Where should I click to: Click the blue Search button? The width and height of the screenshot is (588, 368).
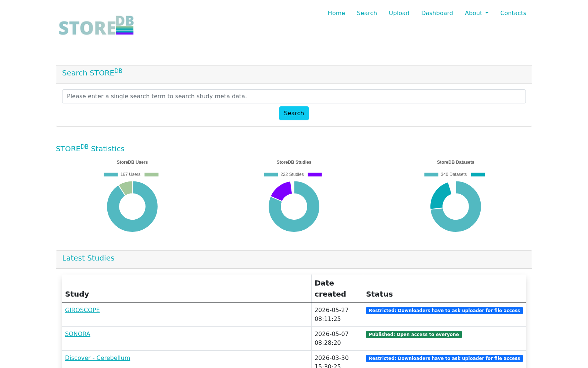294,113
